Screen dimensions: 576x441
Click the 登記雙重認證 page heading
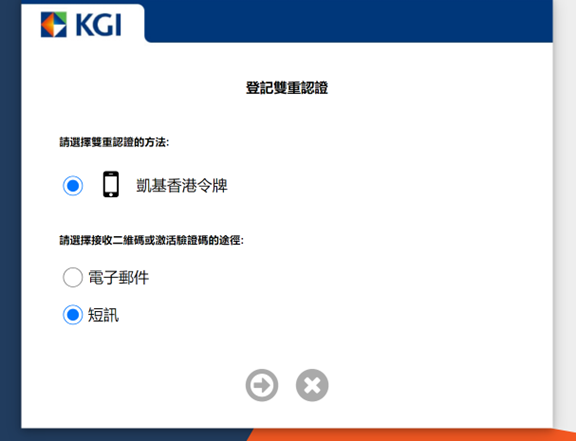click(287, 88)
